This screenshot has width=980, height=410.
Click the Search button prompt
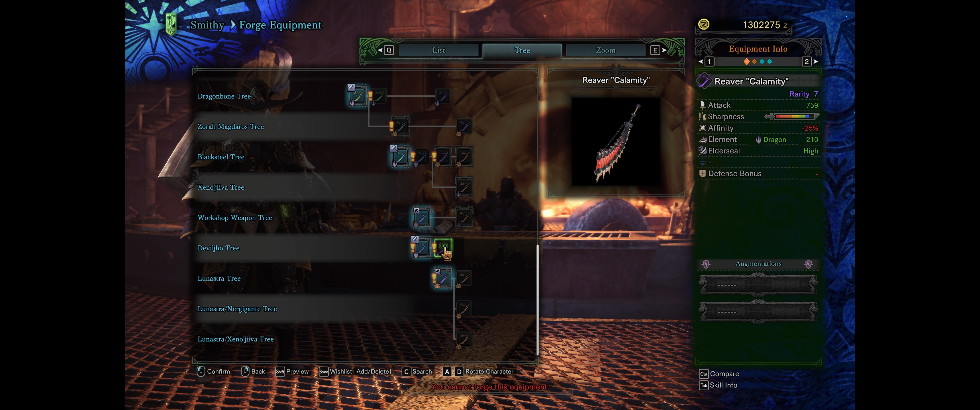(x=417, y=372)
